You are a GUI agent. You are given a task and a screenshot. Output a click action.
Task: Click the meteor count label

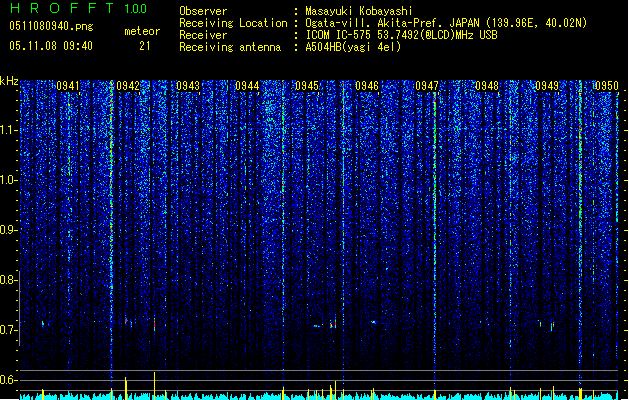coord(142,31)
